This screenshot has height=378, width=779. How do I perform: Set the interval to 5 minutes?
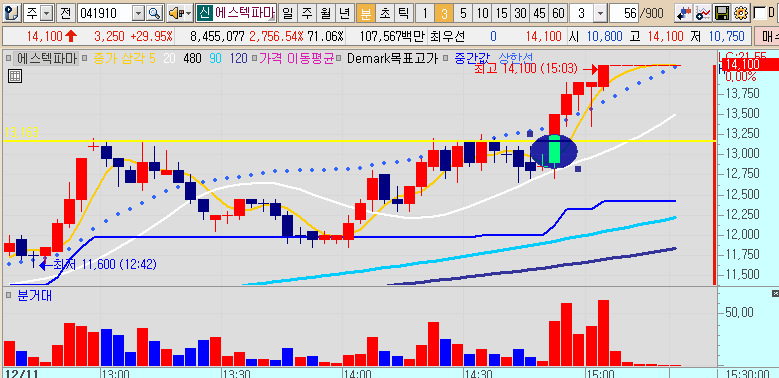(x=463, y=13)
